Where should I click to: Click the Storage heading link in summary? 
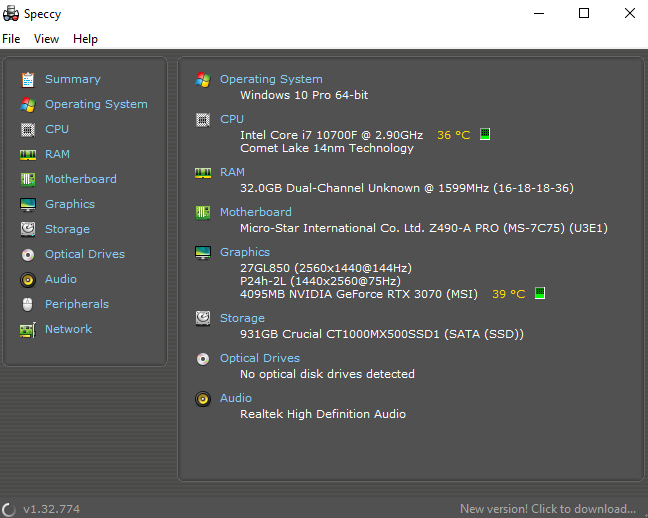[x=242, y=318]
